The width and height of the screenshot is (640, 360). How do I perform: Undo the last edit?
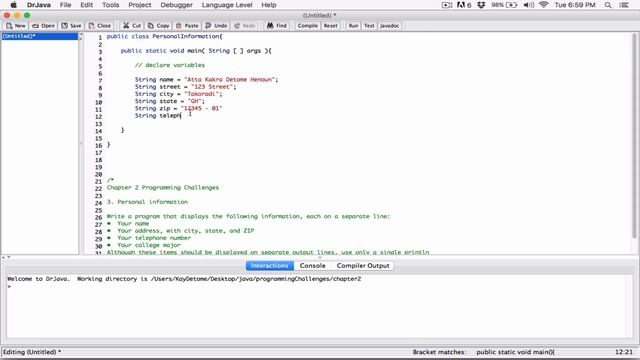click(x=216, y=26)
